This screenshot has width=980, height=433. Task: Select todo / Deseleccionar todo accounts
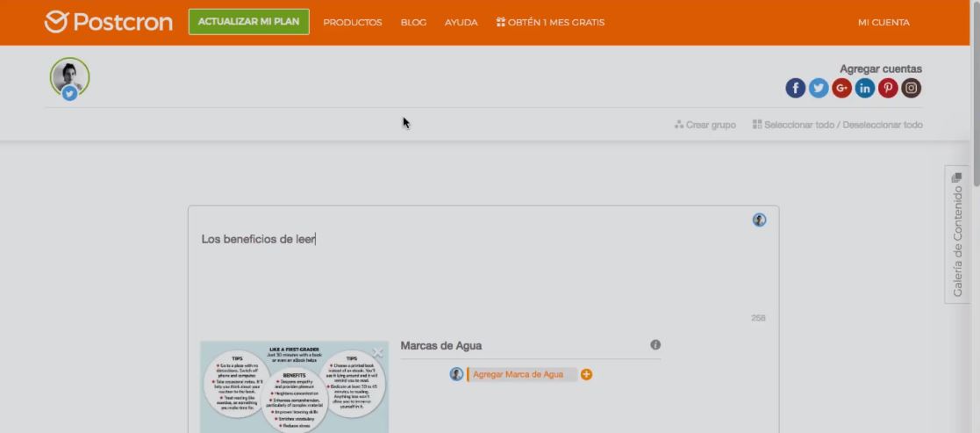point(837,125)
